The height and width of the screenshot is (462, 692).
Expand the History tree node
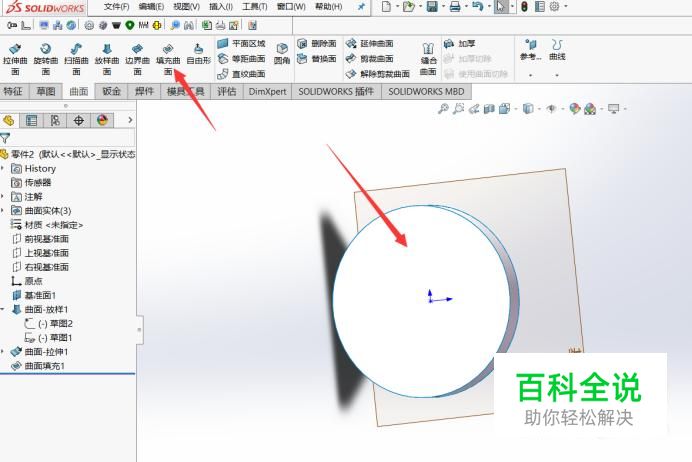3,168
